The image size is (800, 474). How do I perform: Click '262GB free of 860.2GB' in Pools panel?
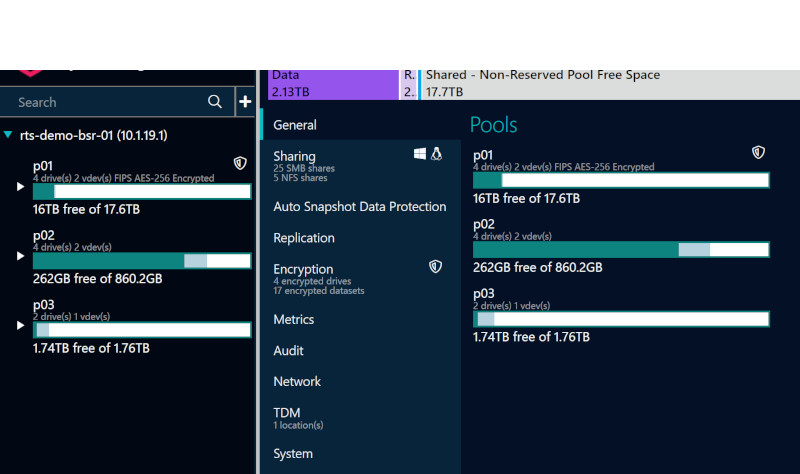click(x=538, y=267)
